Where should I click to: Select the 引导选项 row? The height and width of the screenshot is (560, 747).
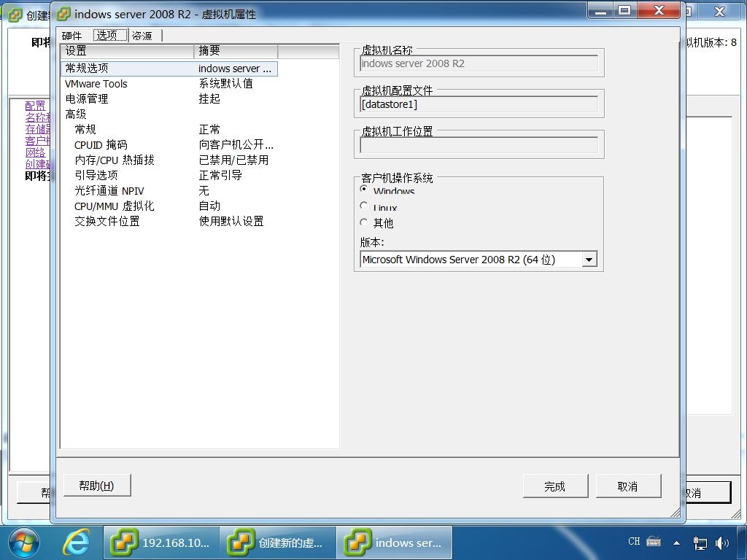click(169, 175)
